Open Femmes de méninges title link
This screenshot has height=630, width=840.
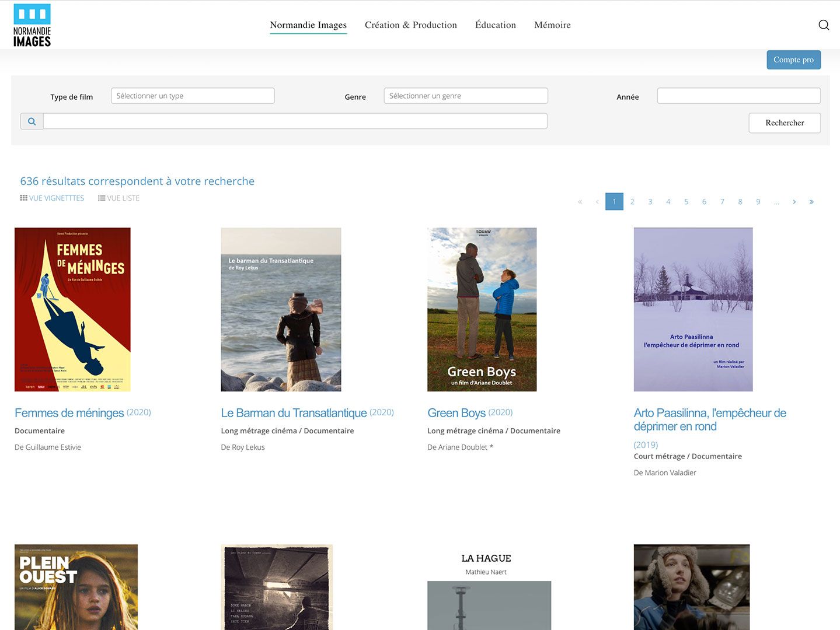69,413
